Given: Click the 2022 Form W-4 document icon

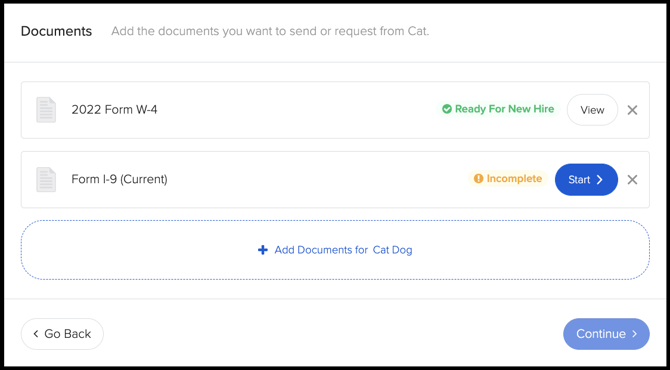Looking at the screenshot, I should tap(46, 110).
